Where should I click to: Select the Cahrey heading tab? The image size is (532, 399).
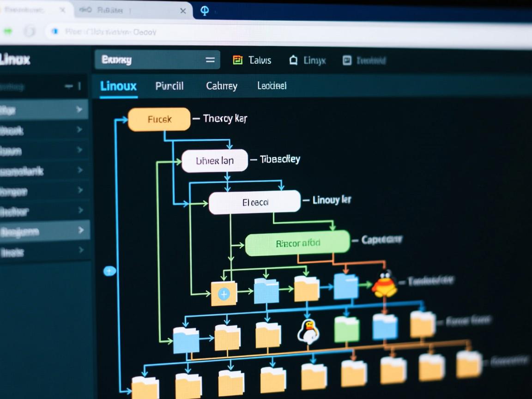tap(221, 86)
